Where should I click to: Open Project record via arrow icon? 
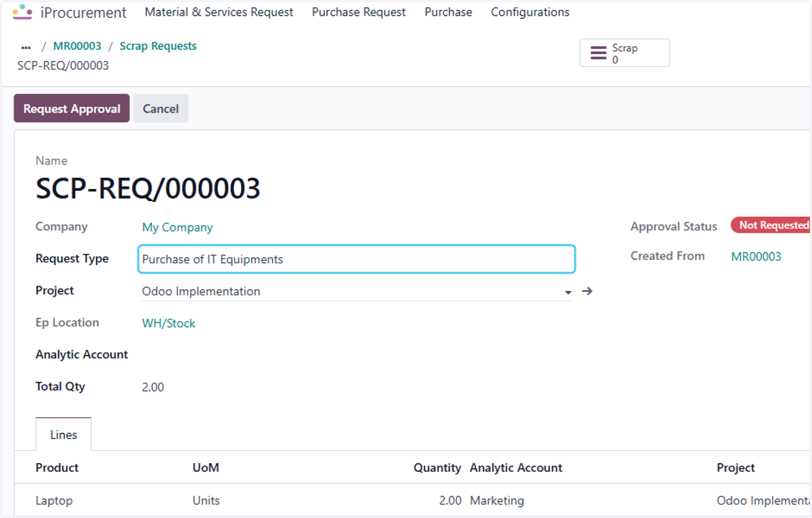tap(587, 291)
